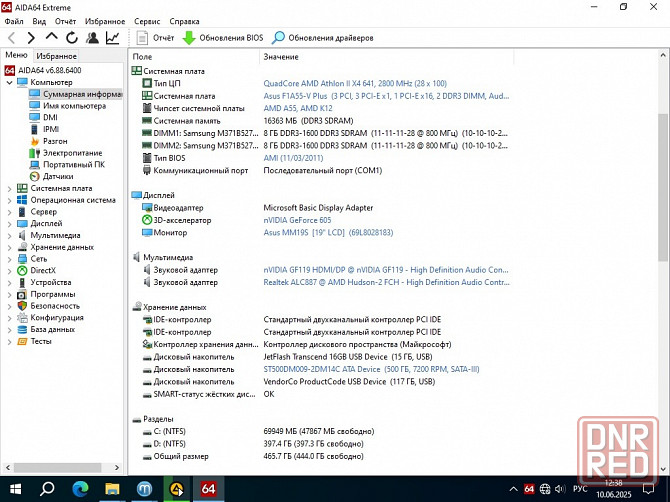Viewport: 670px width, 502px height.
Task: Open taskbar Search magnifier icon
Action: [x=47, y=489]
